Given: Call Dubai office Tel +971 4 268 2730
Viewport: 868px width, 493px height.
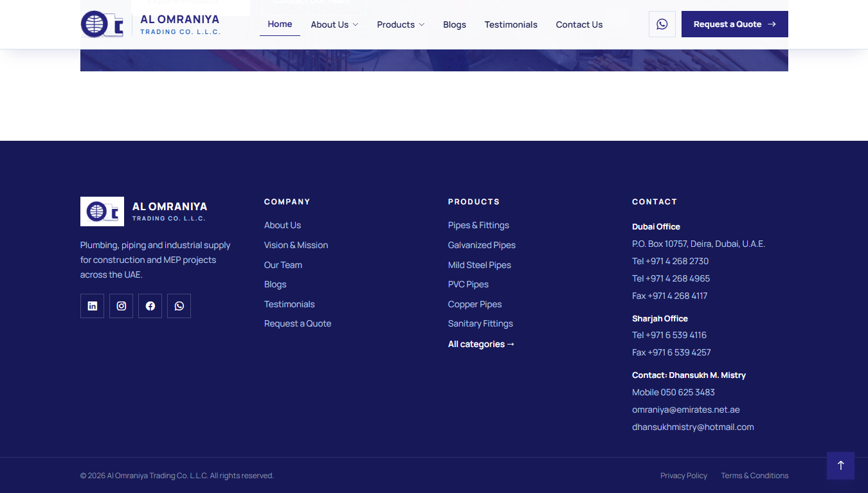Looking at the screenshot, I should tap(670, 261).
